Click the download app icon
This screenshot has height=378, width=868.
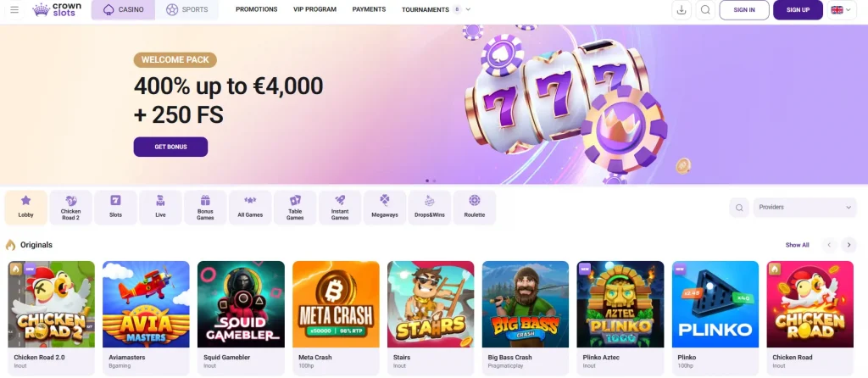[682, 10]
